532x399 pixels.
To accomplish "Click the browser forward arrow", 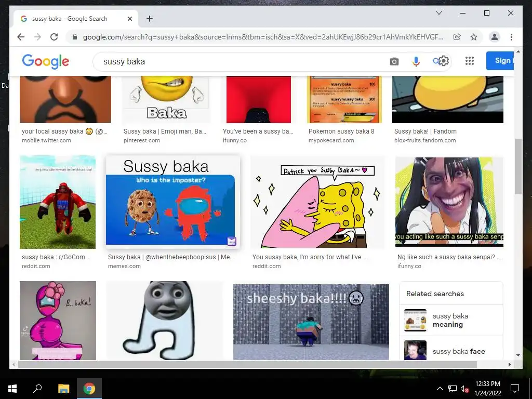I will coord(37,37).
